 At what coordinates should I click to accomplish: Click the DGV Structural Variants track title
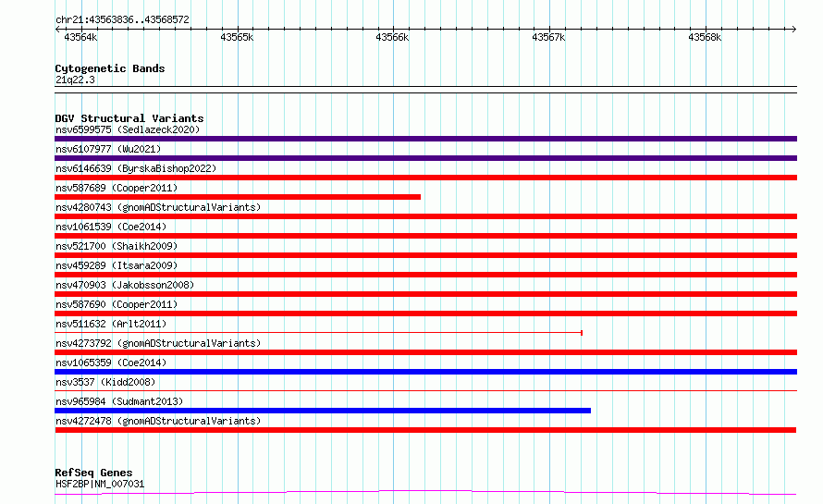click(x=129, y=118)
